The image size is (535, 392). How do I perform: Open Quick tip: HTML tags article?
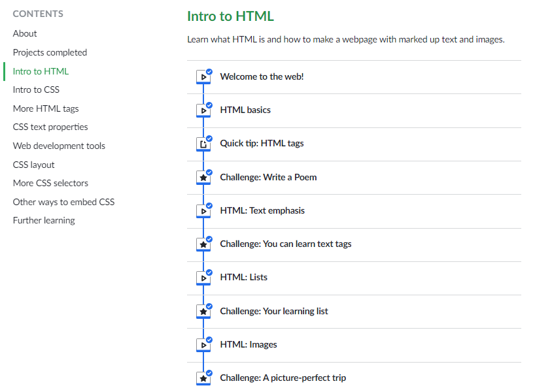(262, 143)
